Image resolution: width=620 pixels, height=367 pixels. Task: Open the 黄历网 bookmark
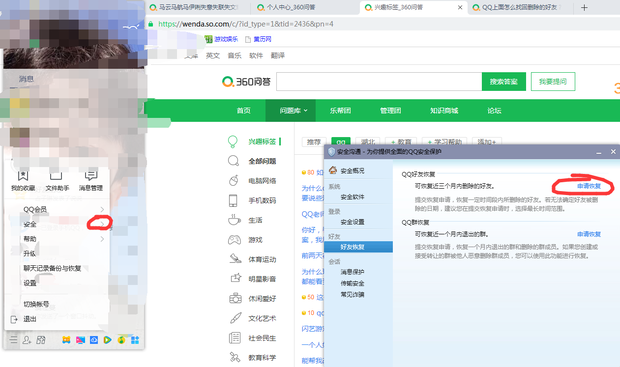tap(259, 39)
